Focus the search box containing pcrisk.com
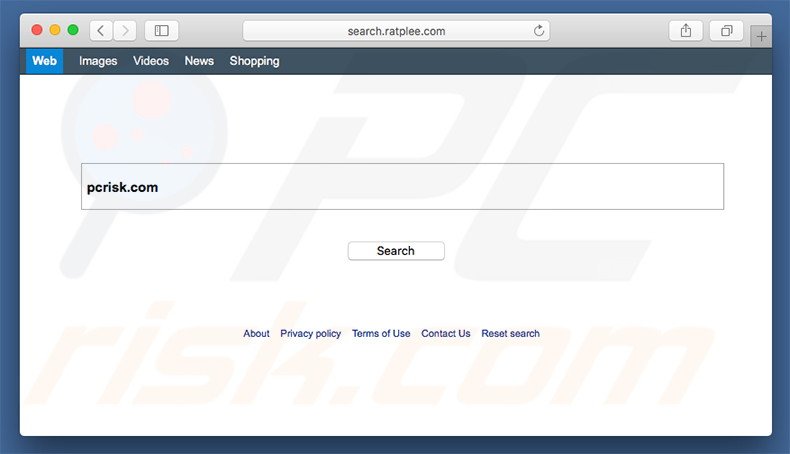Viewport: 790px width, 454px height. pyautogui.click(x=403, y=186)
